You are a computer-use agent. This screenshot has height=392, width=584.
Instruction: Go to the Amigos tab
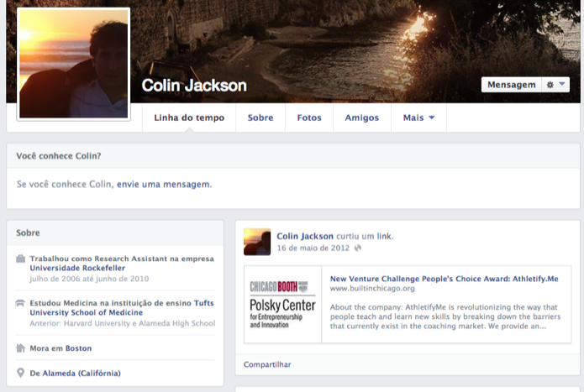[x=361, y=118]
